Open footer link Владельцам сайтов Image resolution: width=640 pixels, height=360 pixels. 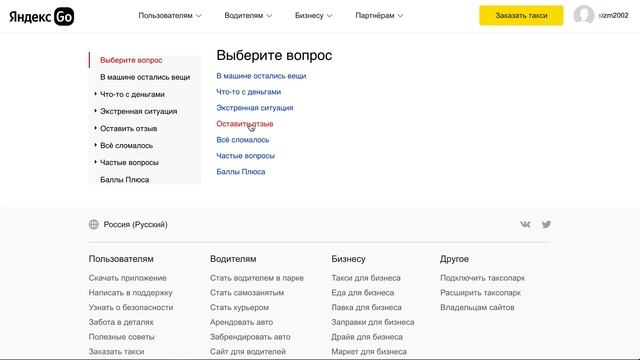click(x=477, y=307)
